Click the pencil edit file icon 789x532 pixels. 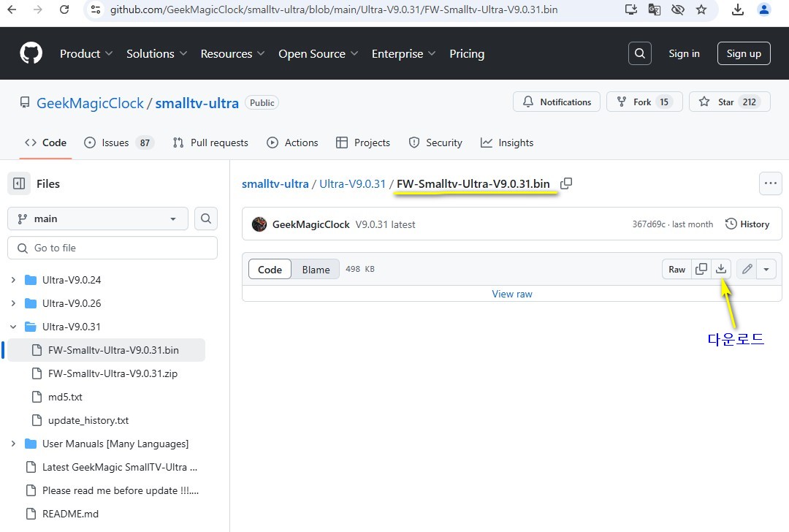click(x=747, y=269)
